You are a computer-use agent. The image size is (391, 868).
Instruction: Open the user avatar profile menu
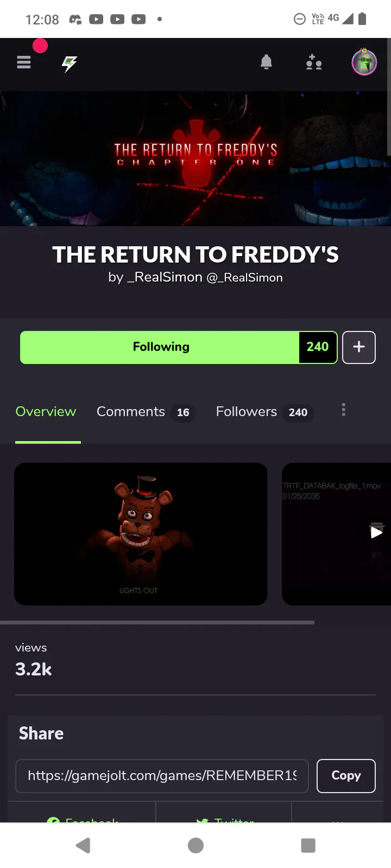click(364, 62)
